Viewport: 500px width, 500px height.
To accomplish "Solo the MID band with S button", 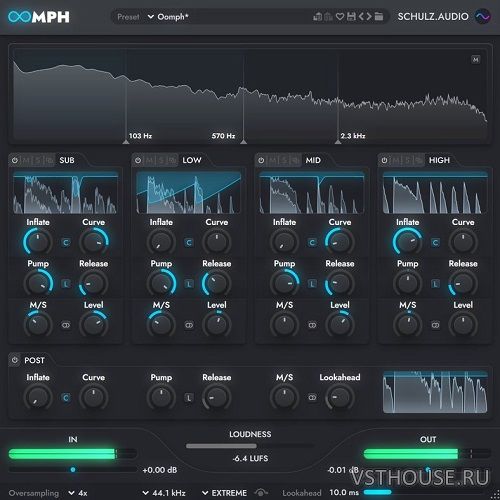I will [284, 160].
